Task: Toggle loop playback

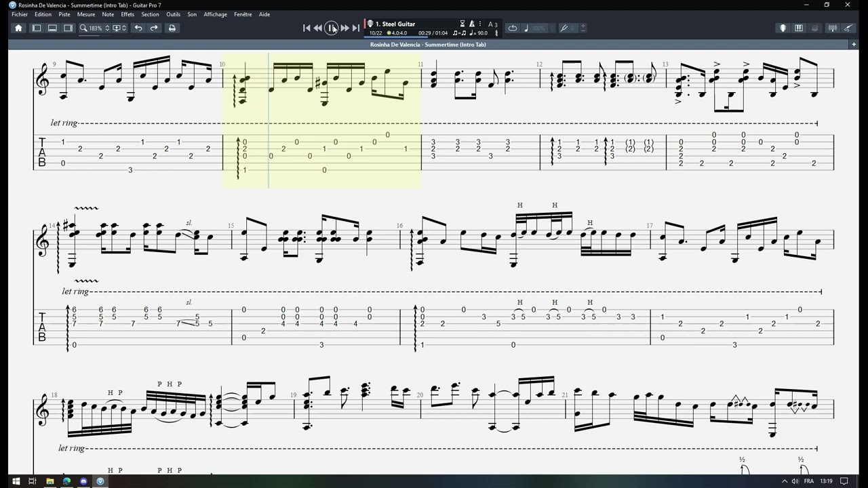Action: tap(513, 28)
